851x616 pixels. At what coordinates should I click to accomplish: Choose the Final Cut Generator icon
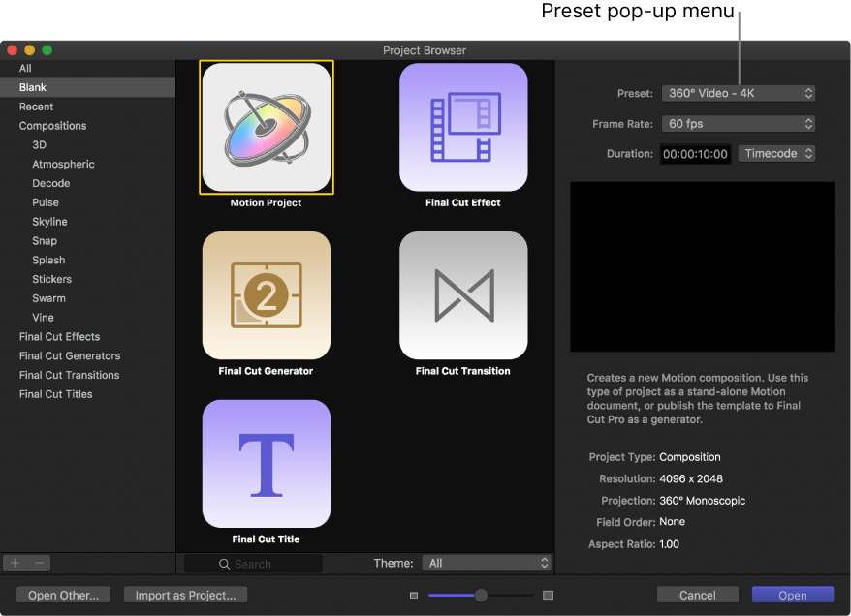[266, 295]
